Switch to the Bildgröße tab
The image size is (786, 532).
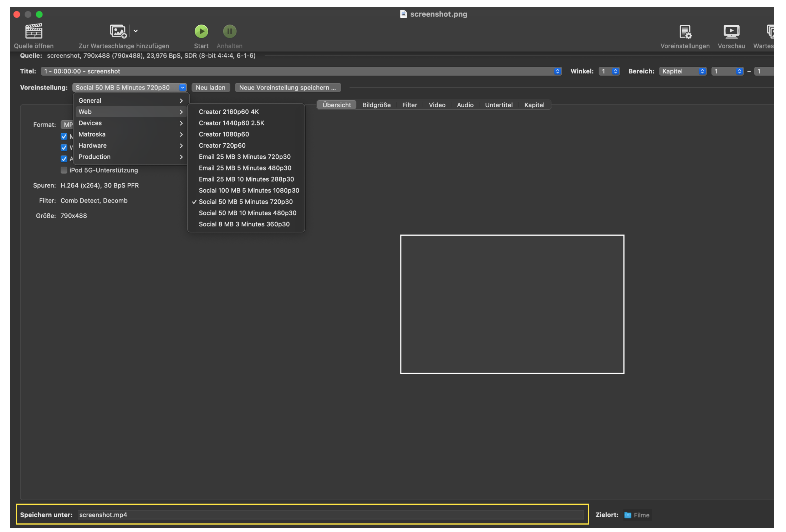pyautogui.click(x=376, y=105)
